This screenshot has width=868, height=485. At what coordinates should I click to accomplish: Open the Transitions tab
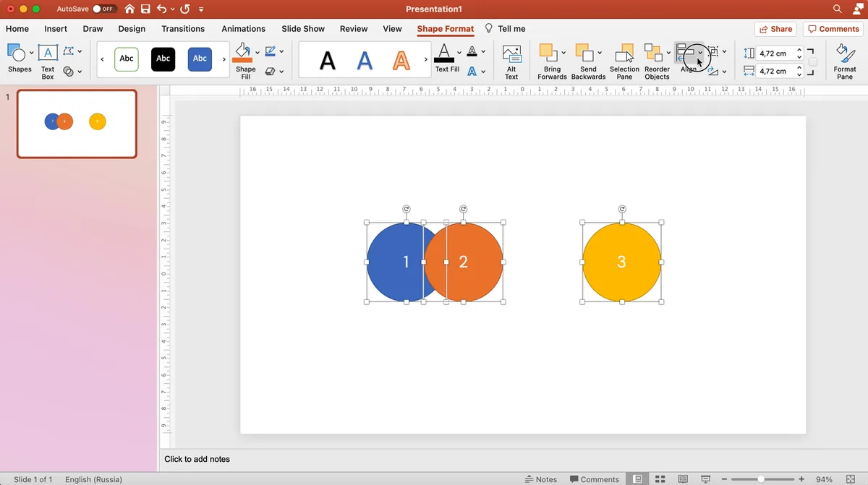[x=183, y=29]
